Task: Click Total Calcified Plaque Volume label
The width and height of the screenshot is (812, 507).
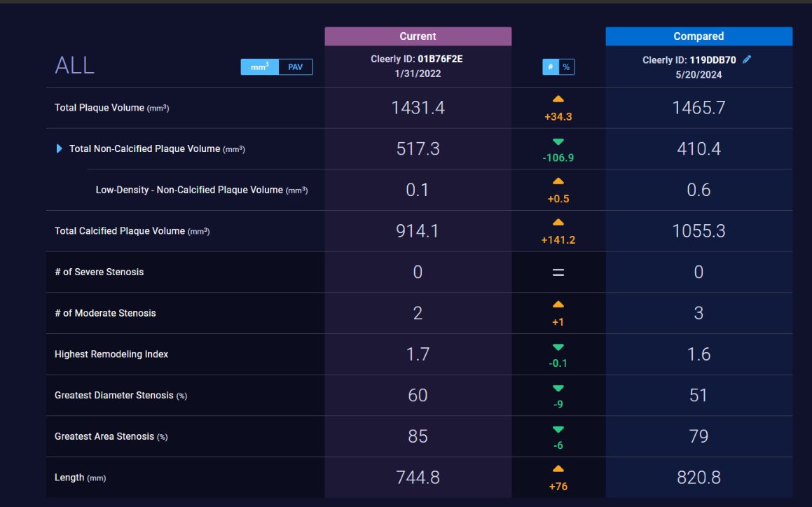Action: coord(132,231)
